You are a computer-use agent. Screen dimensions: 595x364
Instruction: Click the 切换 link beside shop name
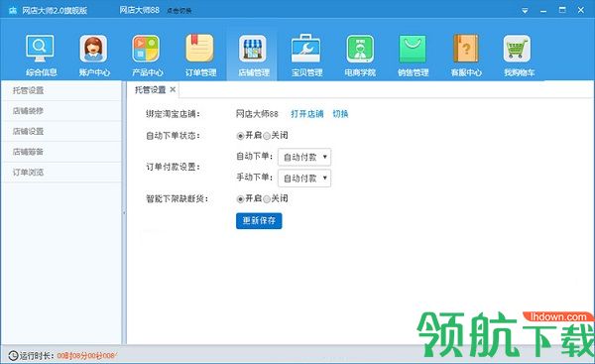click(340, 114)
